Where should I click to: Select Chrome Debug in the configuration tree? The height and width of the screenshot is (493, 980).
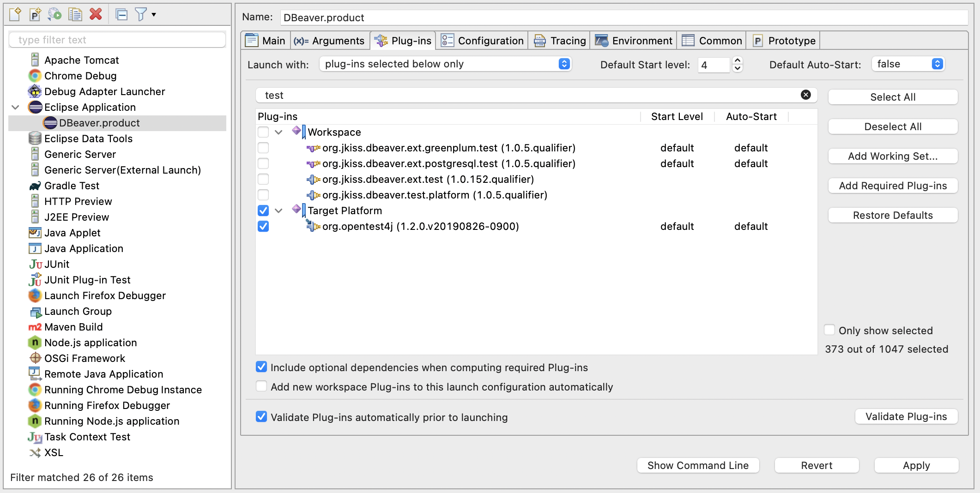click(x=80, y=76)
